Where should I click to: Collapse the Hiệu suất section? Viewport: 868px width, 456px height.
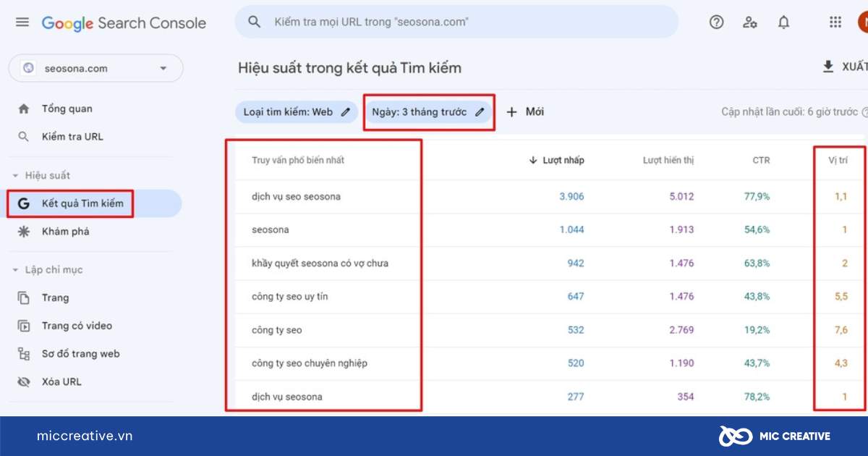(42, 175)
